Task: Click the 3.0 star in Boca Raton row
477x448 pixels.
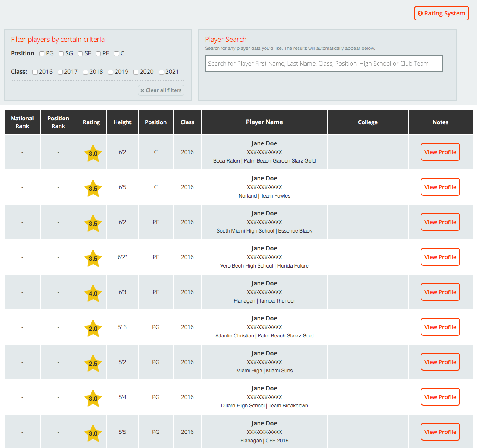Action: 93,154
